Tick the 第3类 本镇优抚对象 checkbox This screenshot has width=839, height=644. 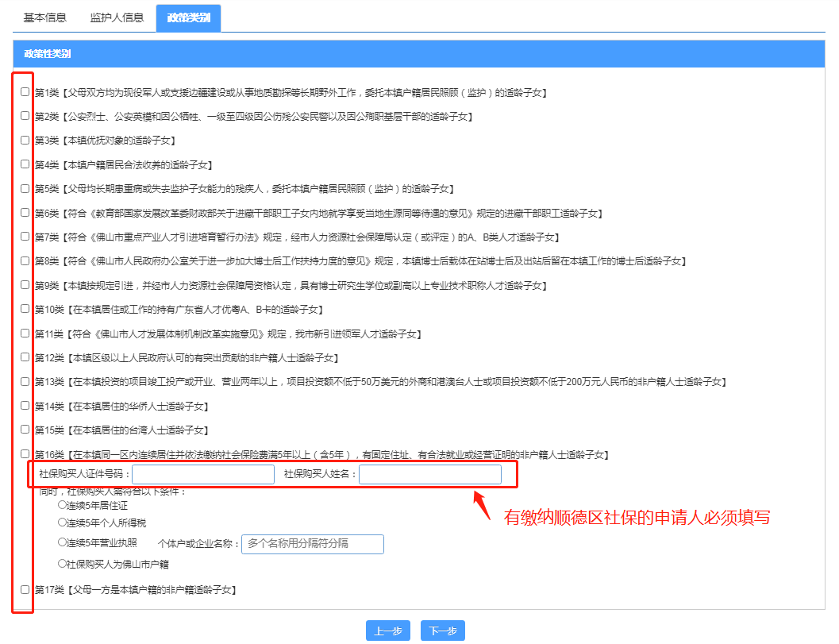coord(25,140)
